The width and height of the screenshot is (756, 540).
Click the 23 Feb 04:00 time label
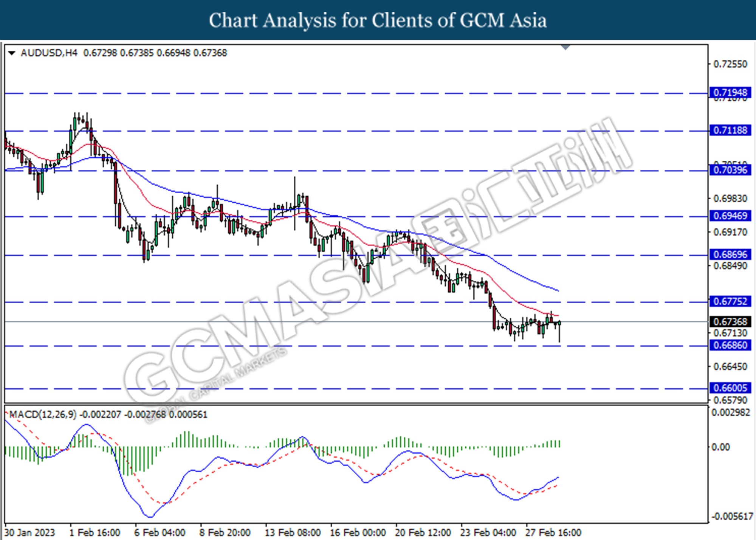(488, 533)
